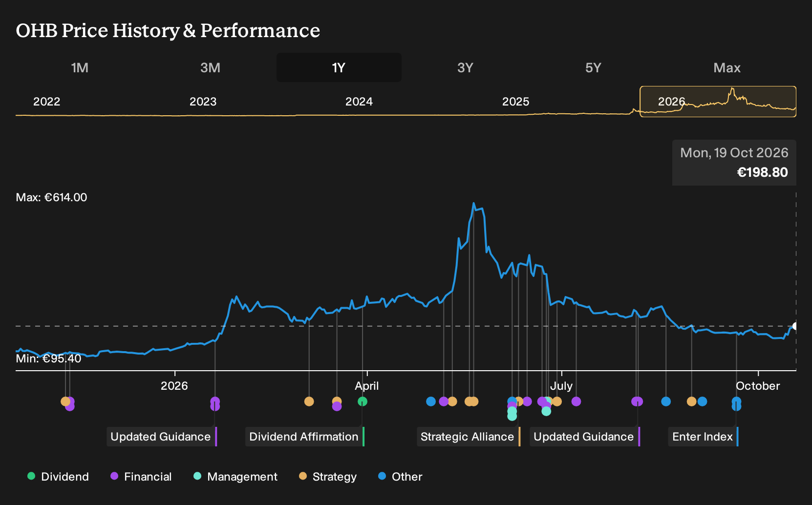Click the Max: €614.00 label
Screen dimensions: 812x505
tap(52, 197)
